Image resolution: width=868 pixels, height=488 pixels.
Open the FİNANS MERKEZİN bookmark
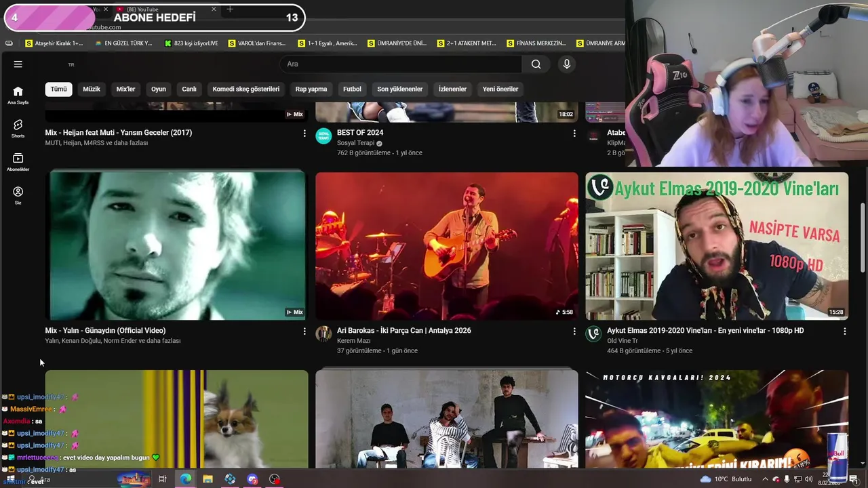536,43
